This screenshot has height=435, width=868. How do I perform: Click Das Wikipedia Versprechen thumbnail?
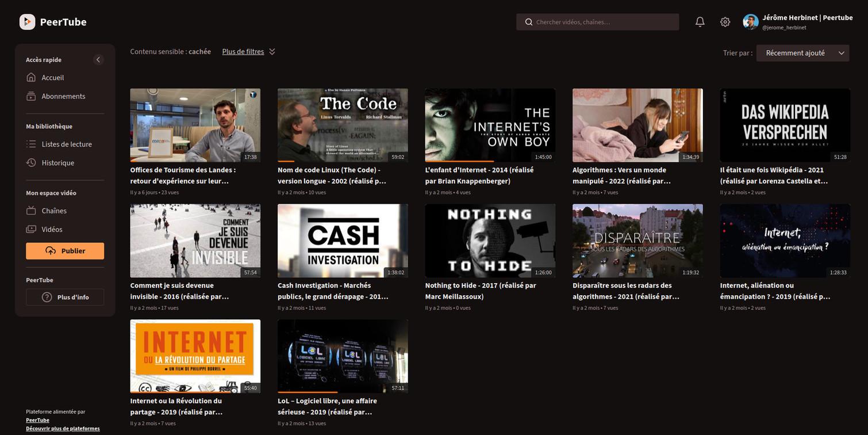pyautogui.click(x=785, y=125)
